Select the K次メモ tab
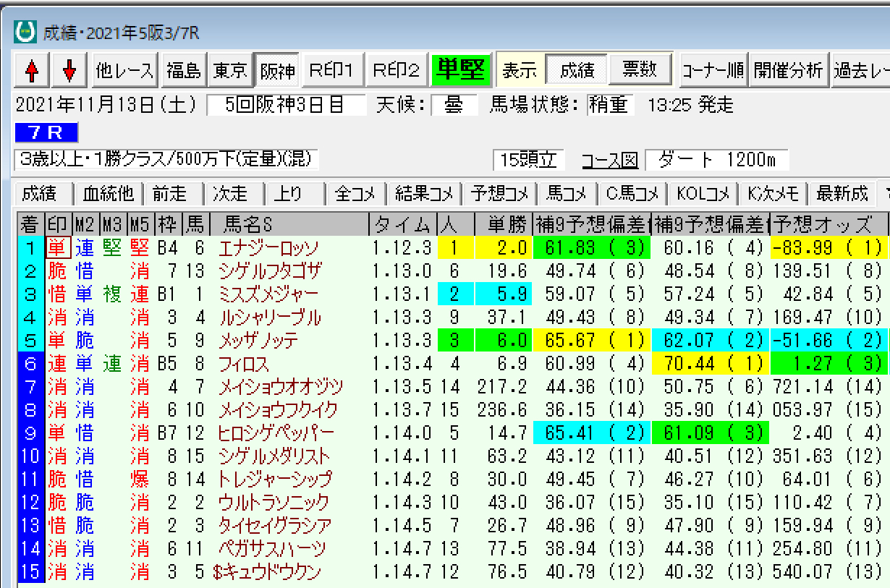 click(x=774, y=194)
